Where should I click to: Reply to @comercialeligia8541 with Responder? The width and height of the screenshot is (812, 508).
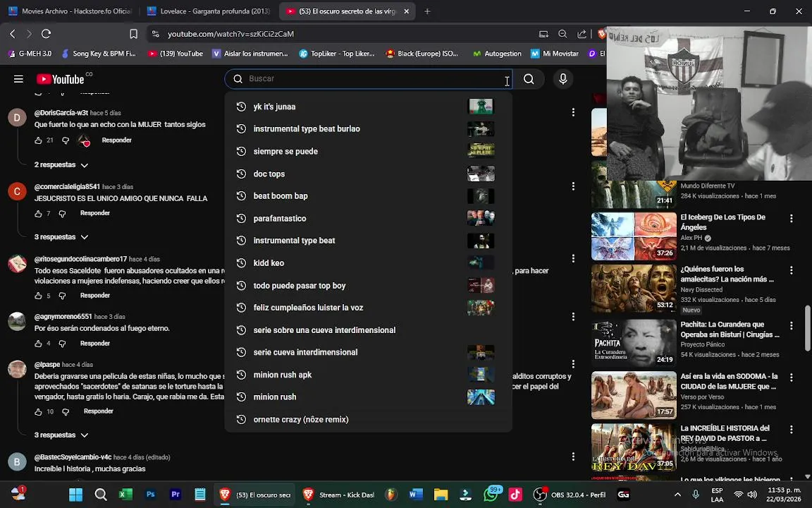click(x=94, y=213)
